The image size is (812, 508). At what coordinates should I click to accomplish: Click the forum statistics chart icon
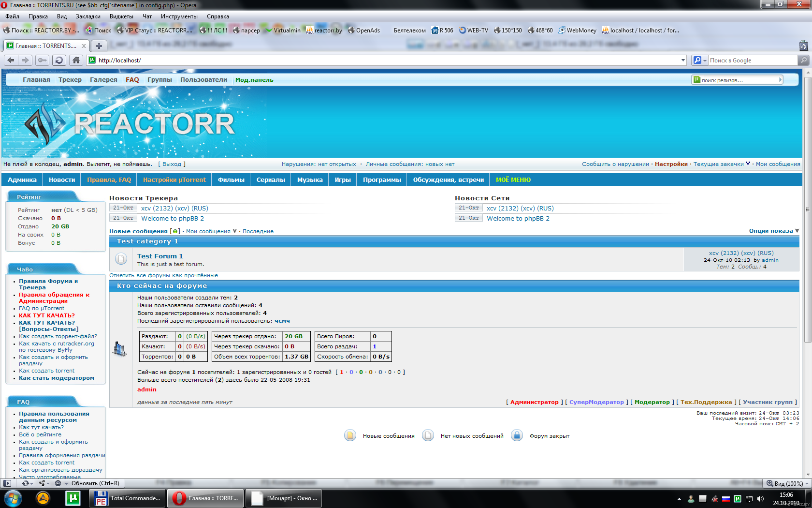pyautogui.click(x=119, y=348)
